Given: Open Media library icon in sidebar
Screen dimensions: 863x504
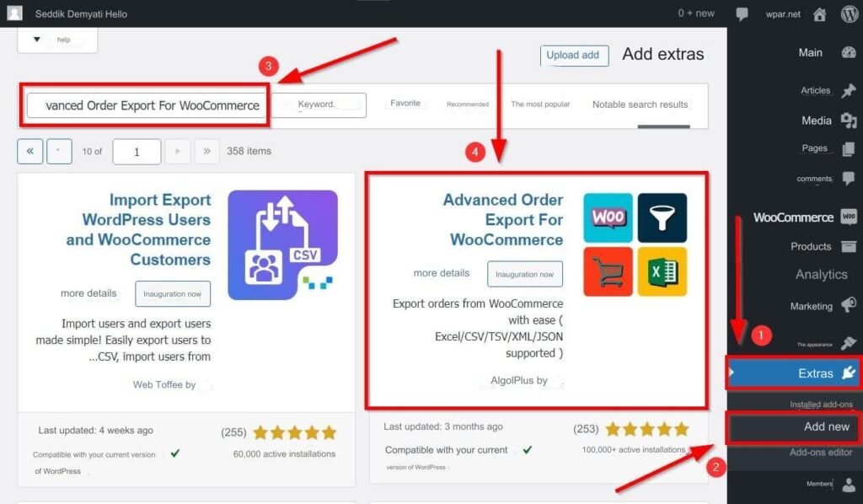Looking at the screenshot, I should [849, 120].
